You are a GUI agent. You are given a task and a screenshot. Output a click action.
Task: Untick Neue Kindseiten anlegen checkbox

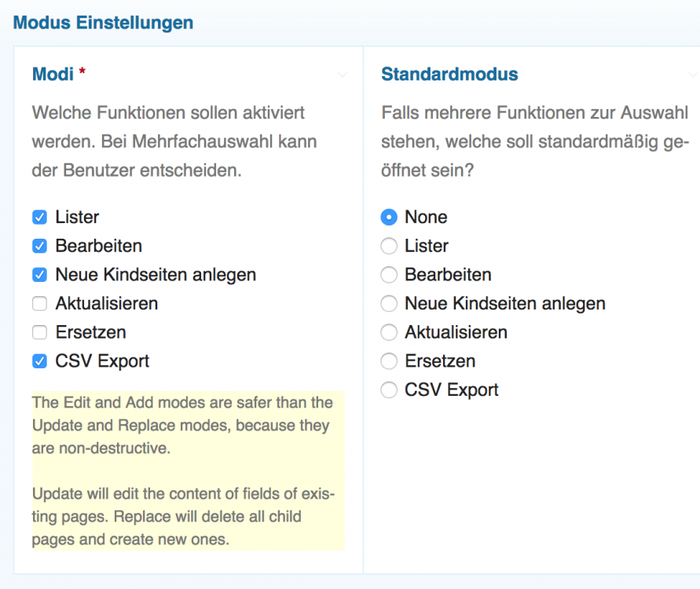coord(39,275)
